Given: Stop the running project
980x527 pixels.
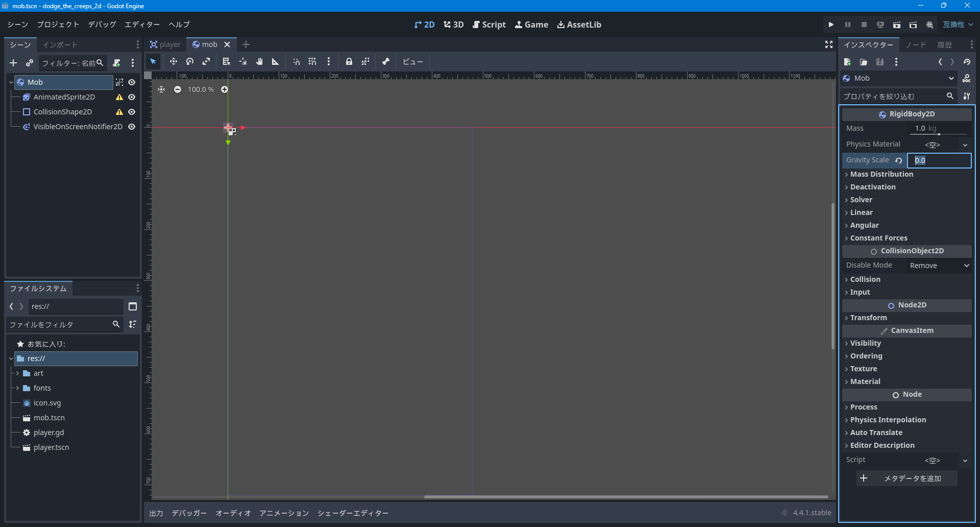Looking at the screenshot, I should [x=864, y=25].
